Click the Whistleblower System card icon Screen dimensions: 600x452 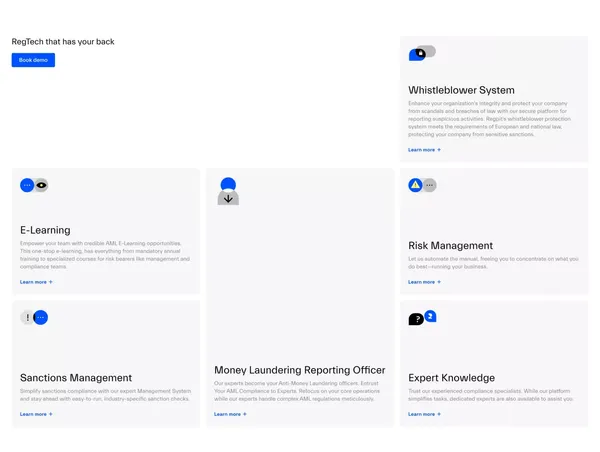[422, 53]
